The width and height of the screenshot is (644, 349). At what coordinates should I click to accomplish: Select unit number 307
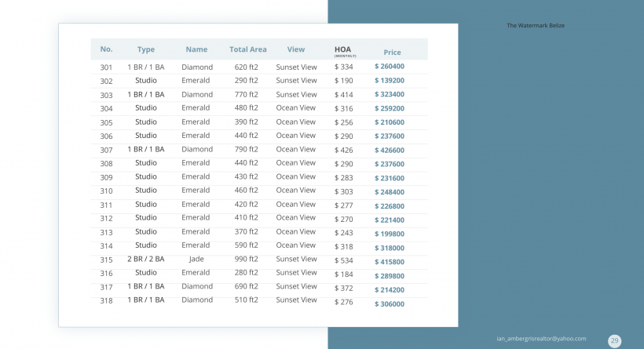pos(106,150)
